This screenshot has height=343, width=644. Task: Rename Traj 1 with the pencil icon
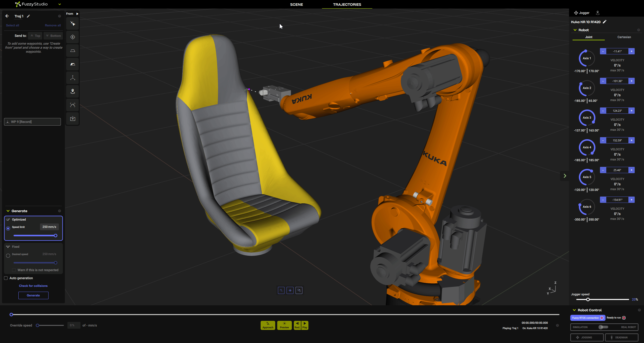pos(28,16)
